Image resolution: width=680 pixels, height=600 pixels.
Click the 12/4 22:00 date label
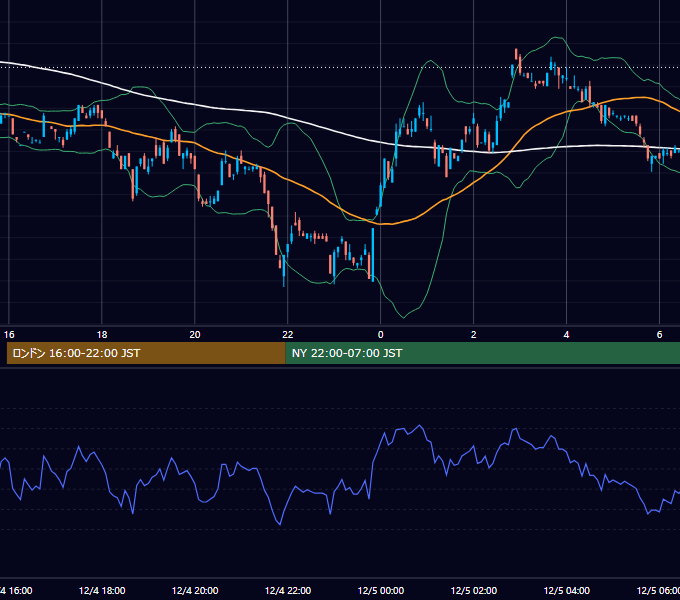288,590
